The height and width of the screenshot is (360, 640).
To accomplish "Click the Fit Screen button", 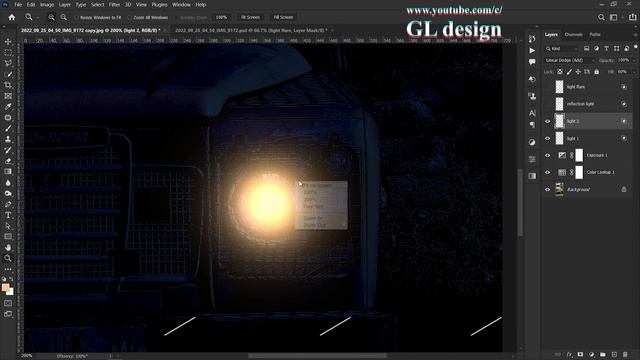I will tap(250, 17).
